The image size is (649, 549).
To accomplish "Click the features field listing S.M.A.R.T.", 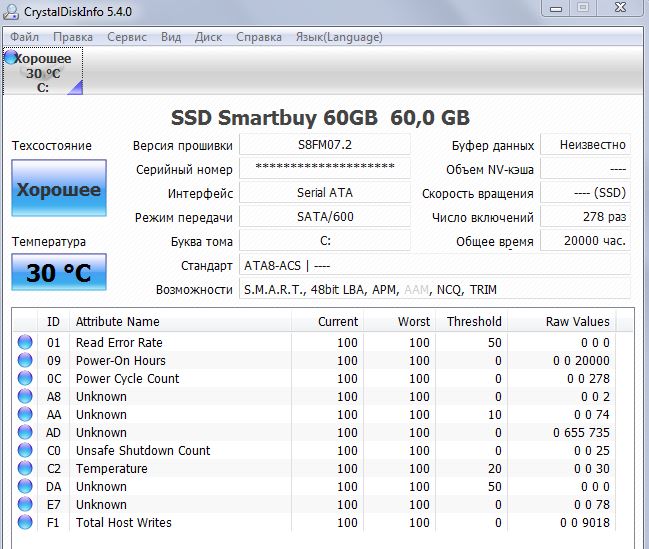I will (435, 289).
